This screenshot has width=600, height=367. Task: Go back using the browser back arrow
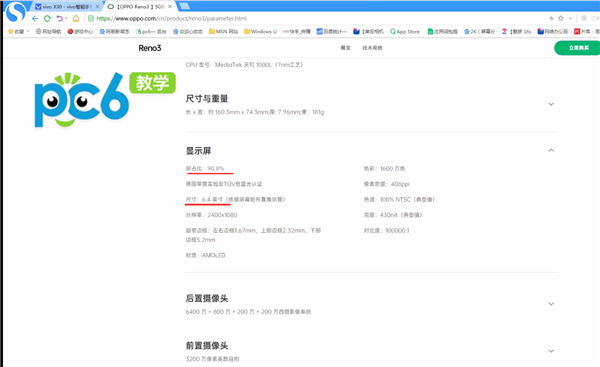35,18
